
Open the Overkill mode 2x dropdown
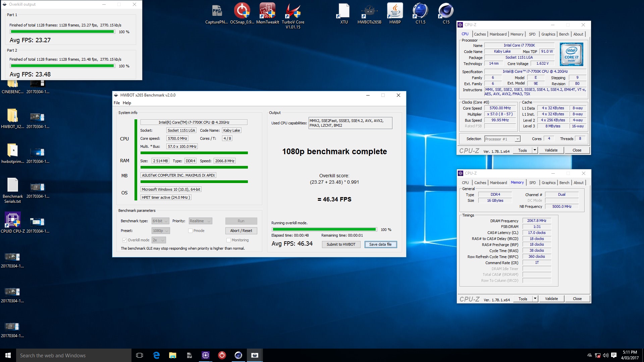(159, 240)
